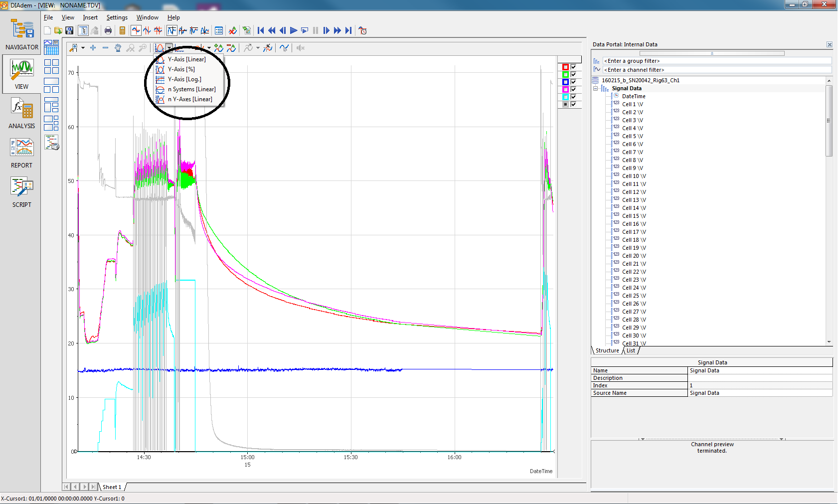
Task: Click the green curve color swatch
Action: (x=565, y=74)
